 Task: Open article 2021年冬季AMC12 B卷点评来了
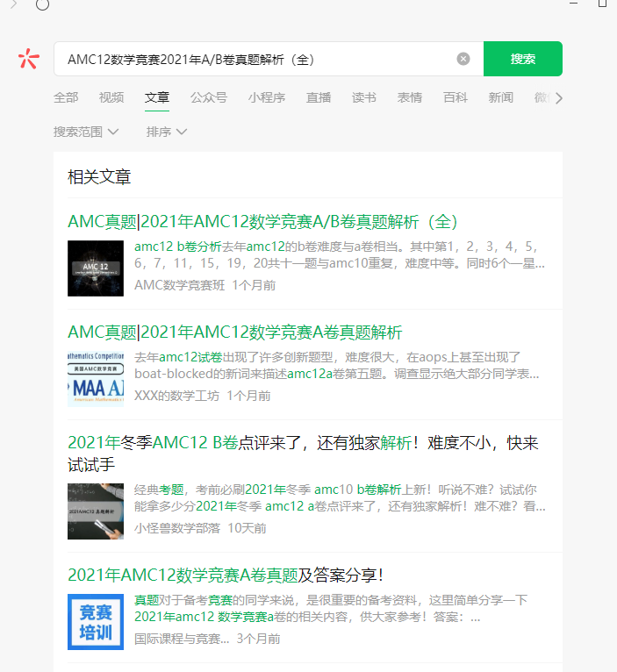[x=303, y=454]
